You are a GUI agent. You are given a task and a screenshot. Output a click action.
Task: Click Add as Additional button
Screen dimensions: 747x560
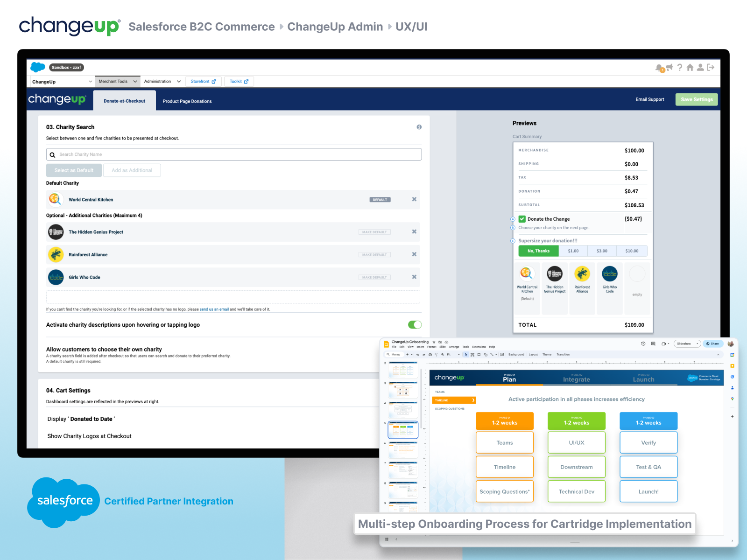pyautogui.click(x=132, y=170)
